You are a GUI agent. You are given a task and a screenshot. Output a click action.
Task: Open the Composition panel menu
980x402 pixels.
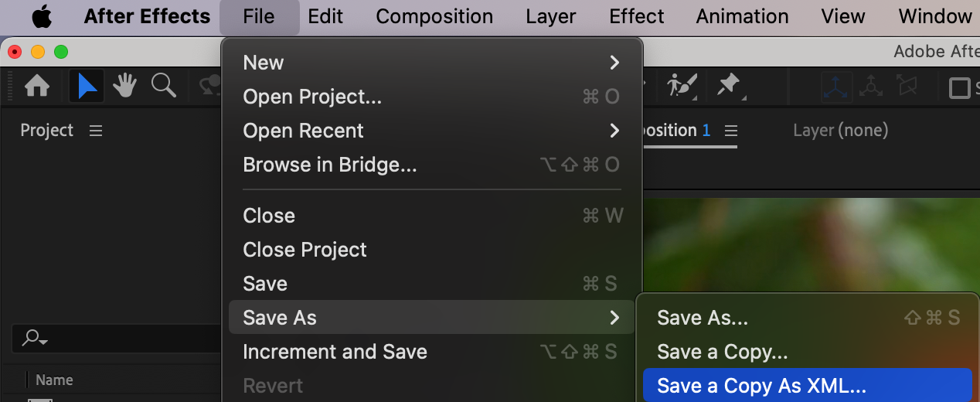tap(730, 131)
